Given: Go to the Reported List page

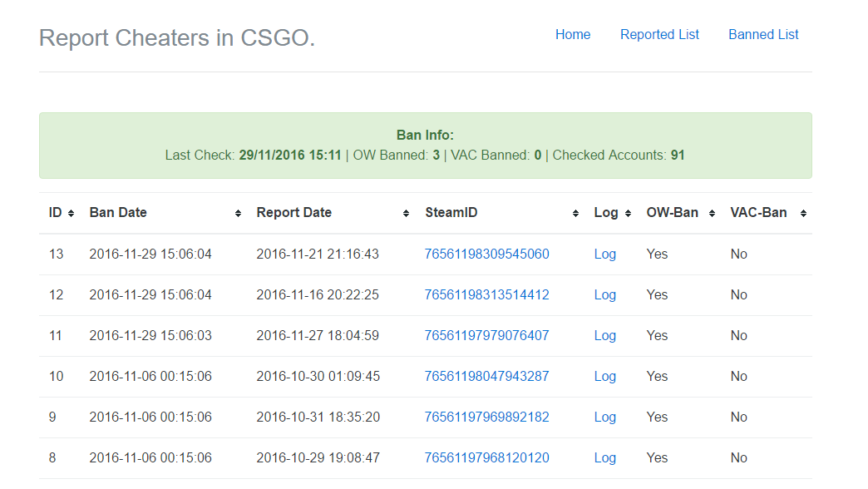Looking at the screenshot, I should coord(659,35).
